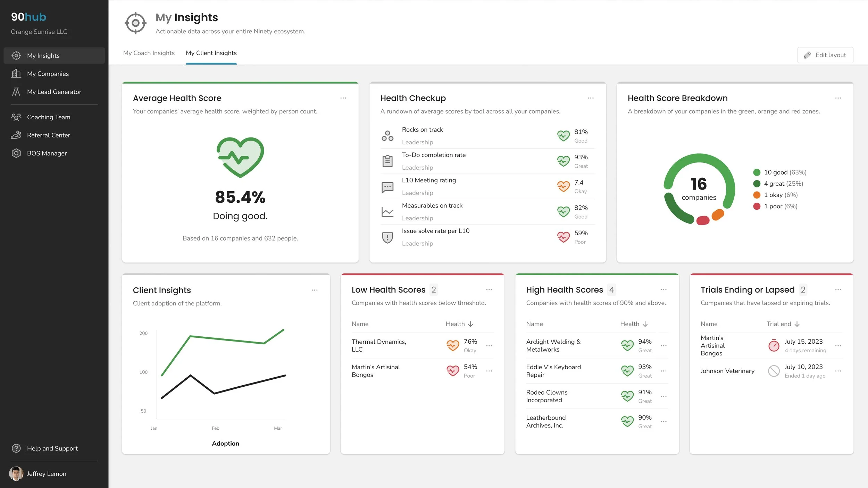This screenshot has width=868, height=488.
Task: Click the orange okay dot in the legend
Action: tap(757, 195)
